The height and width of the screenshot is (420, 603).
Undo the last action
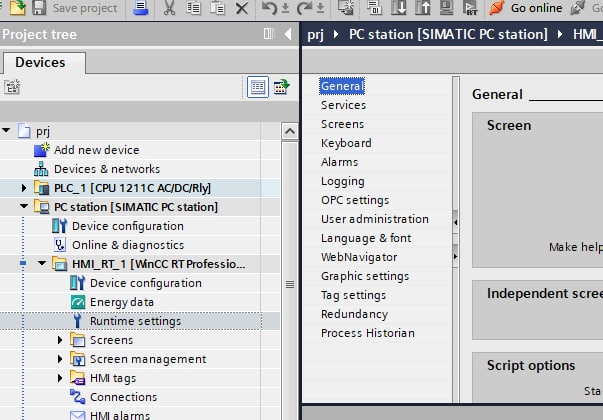coord(269,8)
